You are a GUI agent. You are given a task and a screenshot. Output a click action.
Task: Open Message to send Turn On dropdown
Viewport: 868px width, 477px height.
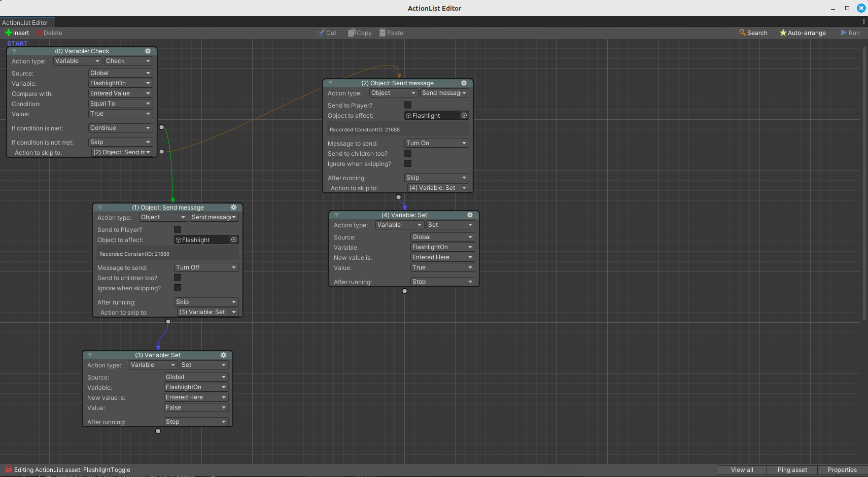pyautogui.click(x=436, y=143)
